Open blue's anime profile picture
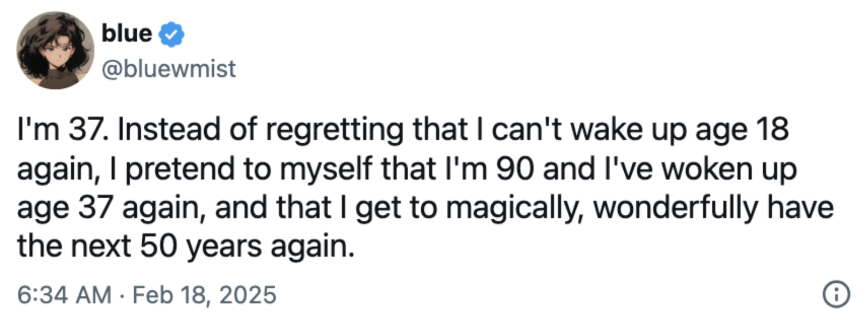 click(56, 51)
